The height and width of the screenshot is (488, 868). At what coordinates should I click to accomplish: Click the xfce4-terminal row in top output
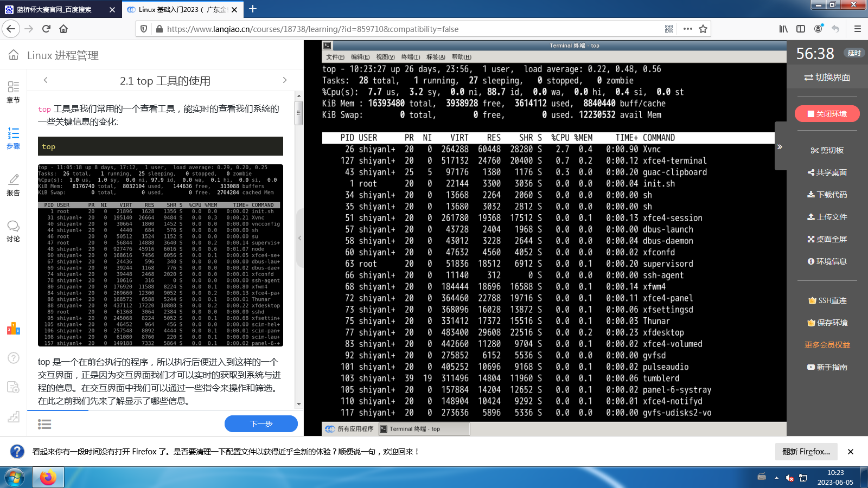tap(548, 160)
